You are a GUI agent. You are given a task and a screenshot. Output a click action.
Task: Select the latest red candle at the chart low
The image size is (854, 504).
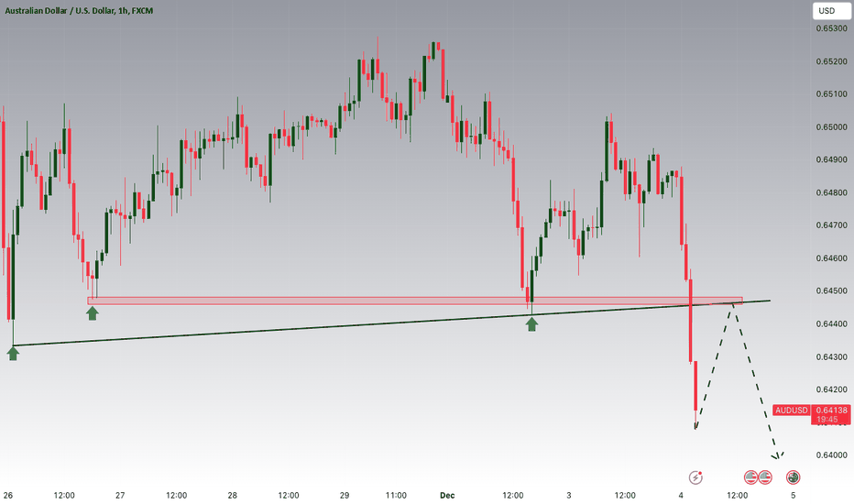[695, 387]
